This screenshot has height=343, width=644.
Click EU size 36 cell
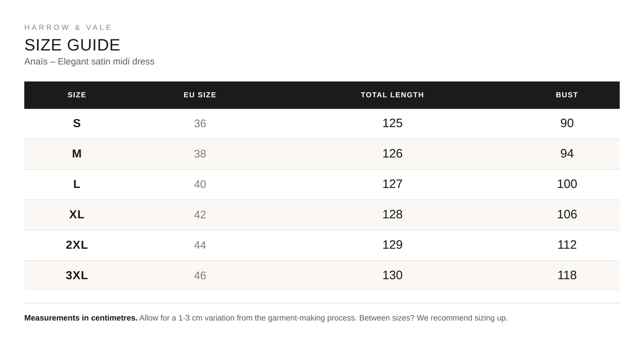click(x=200, y=124)
